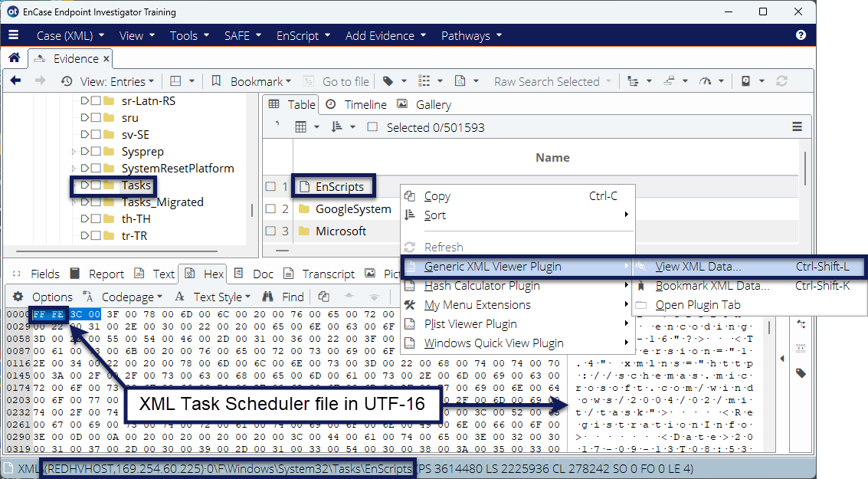Click the table columns grid icon
The image size is (868, 479).
(x=300, y=127)
